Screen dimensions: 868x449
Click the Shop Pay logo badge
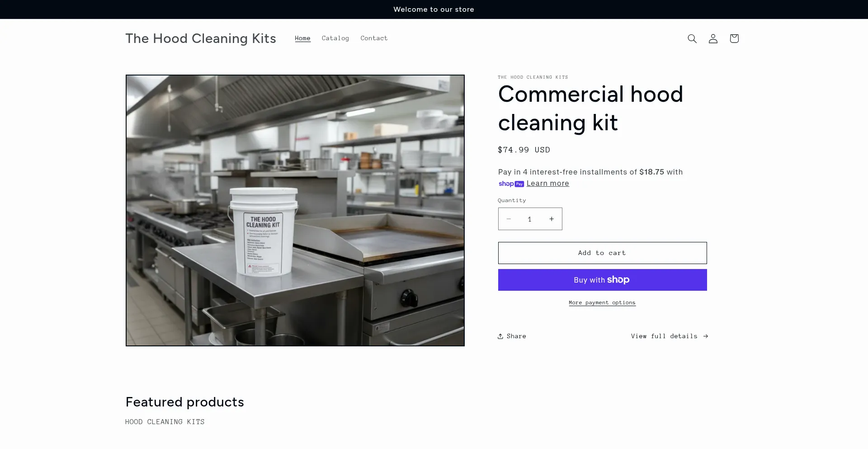pyautogui.click(x=511, y=184)
